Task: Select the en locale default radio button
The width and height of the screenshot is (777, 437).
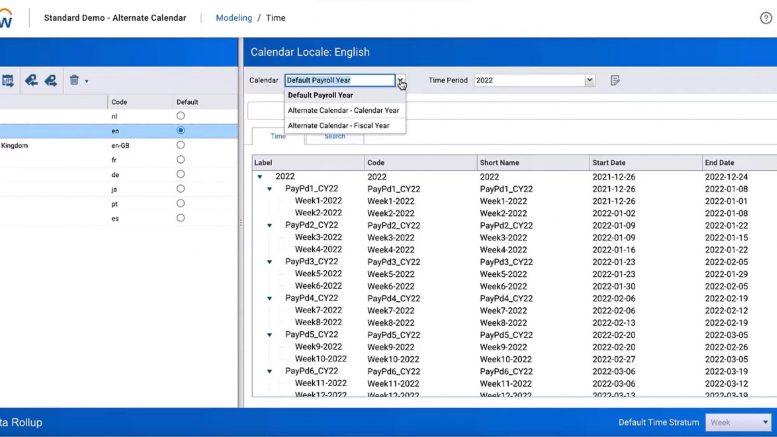Action: point(180,130)
